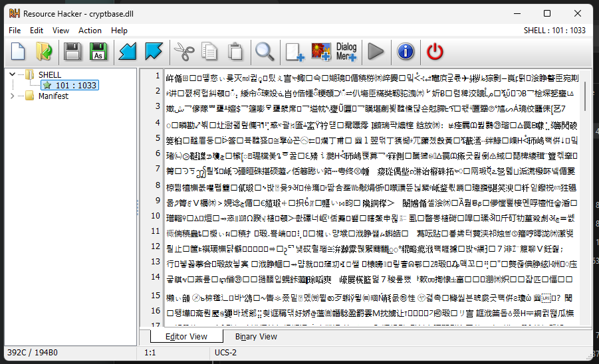Switch to the Binary View tab
Viewport: 599px width, 364px height.
[x=256, y=337]
